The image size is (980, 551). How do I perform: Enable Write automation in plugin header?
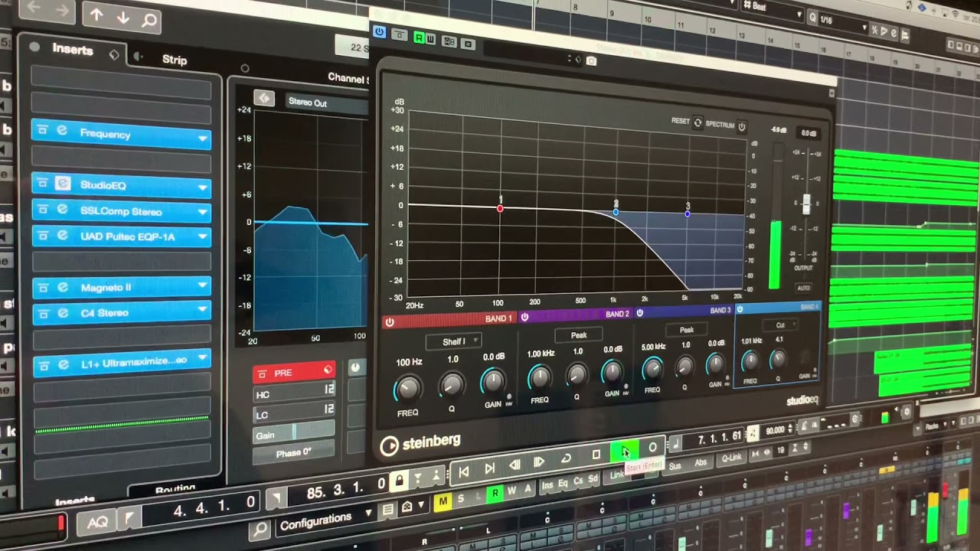pos(431,38)
